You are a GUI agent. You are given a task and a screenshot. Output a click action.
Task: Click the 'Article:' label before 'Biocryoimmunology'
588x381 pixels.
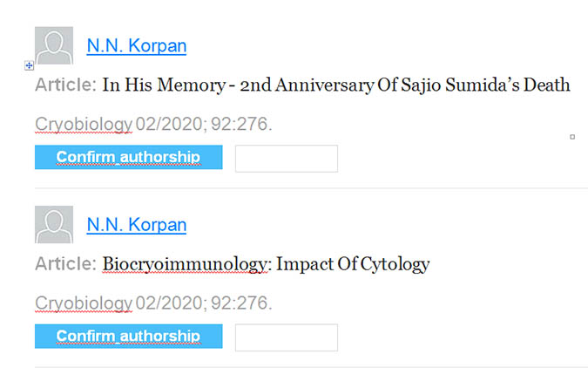tap(65, 263)
